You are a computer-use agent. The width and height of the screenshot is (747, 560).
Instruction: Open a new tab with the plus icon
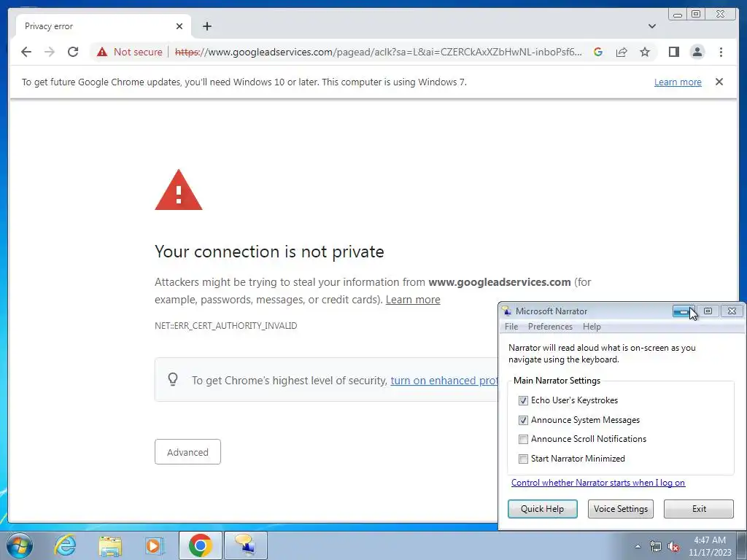point(206,26)
